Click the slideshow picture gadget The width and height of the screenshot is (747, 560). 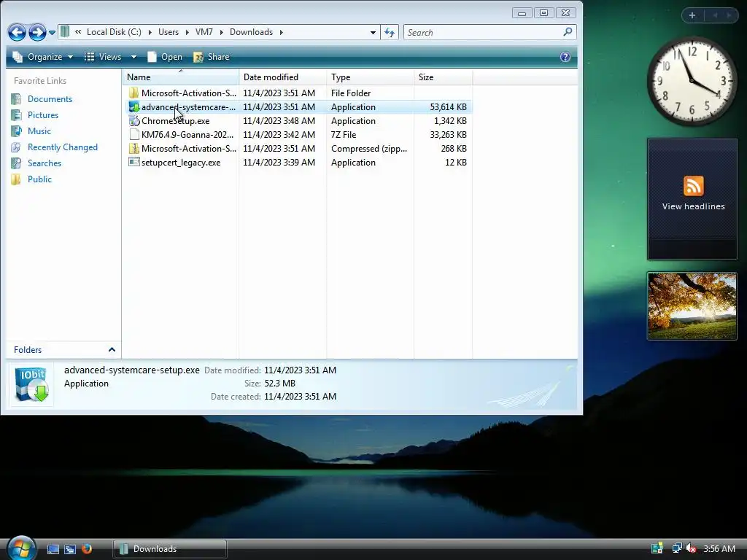692,306
